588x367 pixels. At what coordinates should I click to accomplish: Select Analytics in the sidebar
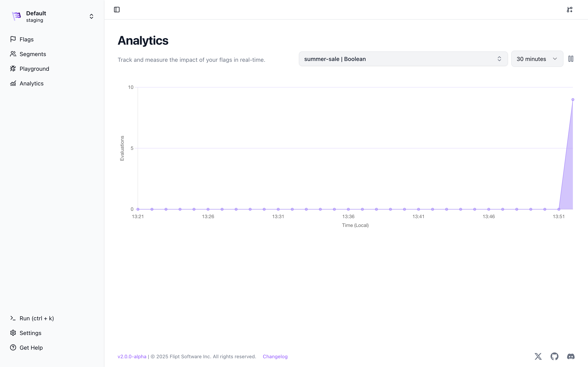coord(31,83)
